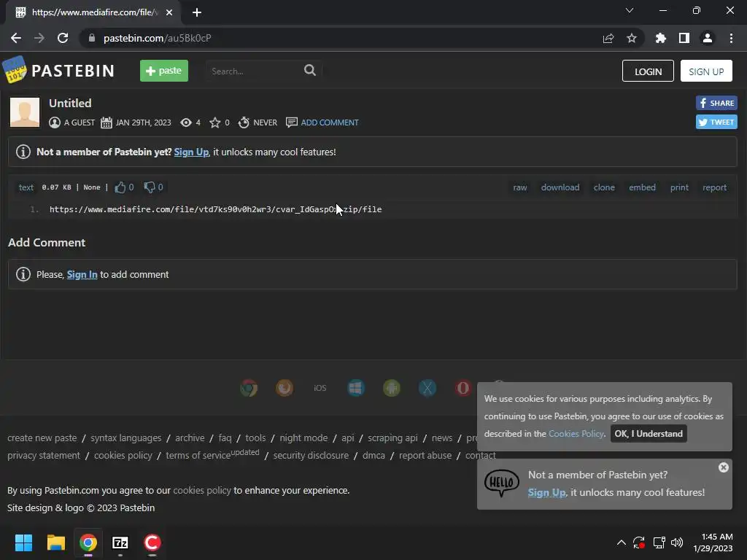The image size is (747, 560).
Task: Click the mediafire URL text line
Action: click(215, 209)
